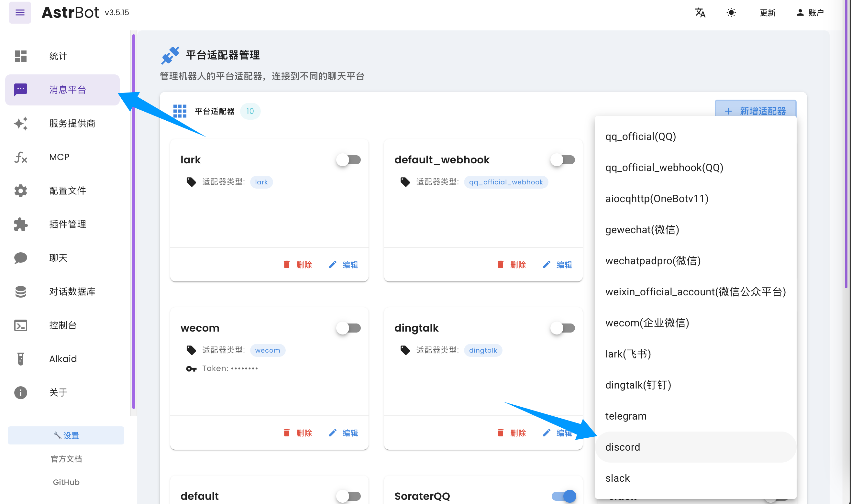Choose lark(飞书) in dropdown list

tap(695, 354)
